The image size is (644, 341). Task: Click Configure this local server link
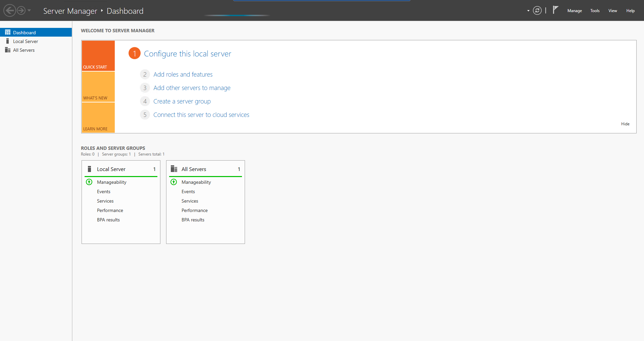pyautogui.click(x=188, y=54)
